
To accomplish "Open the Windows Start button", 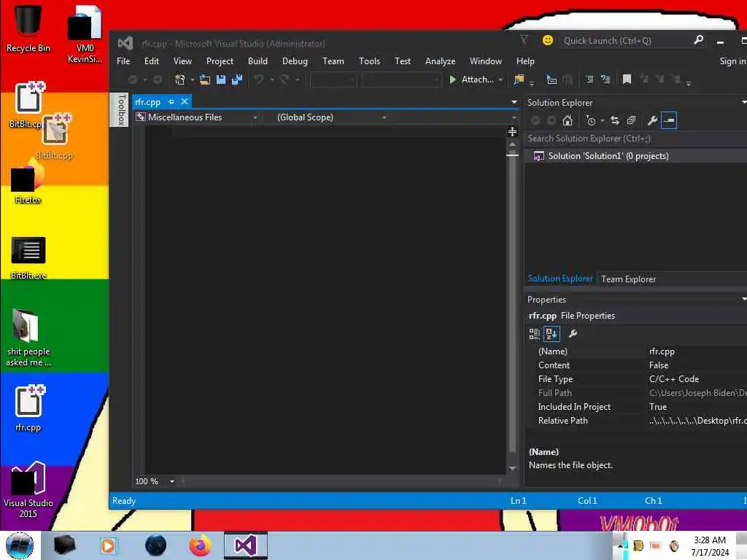I will click(x=20, y=545).
